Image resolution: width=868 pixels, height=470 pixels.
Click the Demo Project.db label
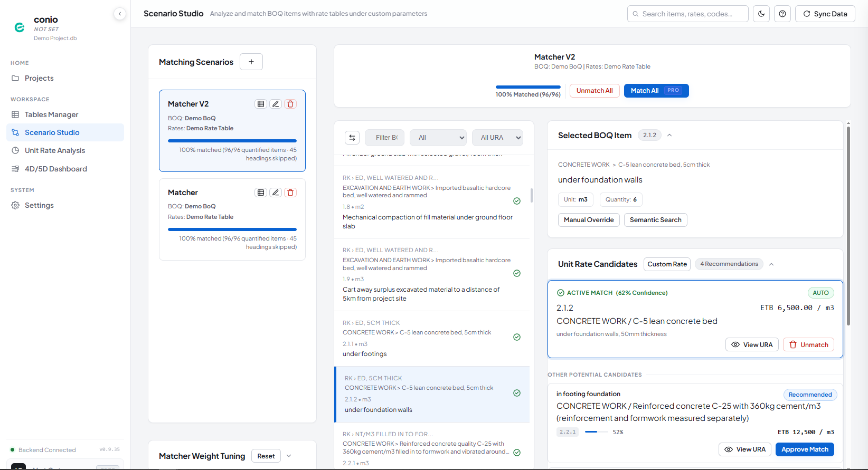(x=55, y=38)
